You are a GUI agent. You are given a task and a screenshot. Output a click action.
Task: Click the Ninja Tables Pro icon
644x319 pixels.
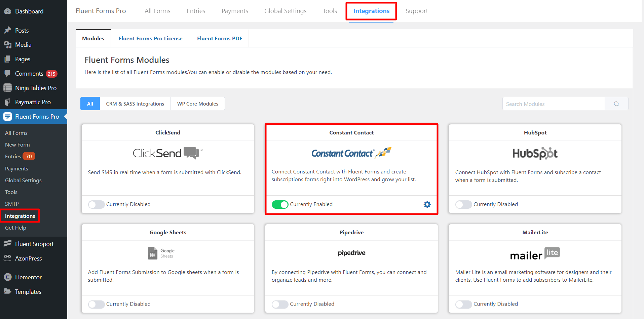[7, 88]
